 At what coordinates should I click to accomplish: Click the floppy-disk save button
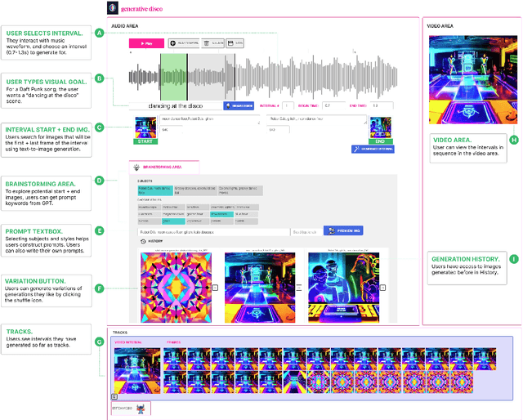pos(235,43)
